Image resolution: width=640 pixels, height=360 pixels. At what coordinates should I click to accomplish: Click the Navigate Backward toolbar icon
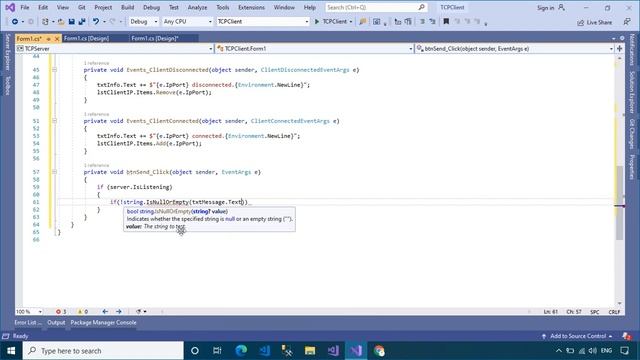coord(15,22)
